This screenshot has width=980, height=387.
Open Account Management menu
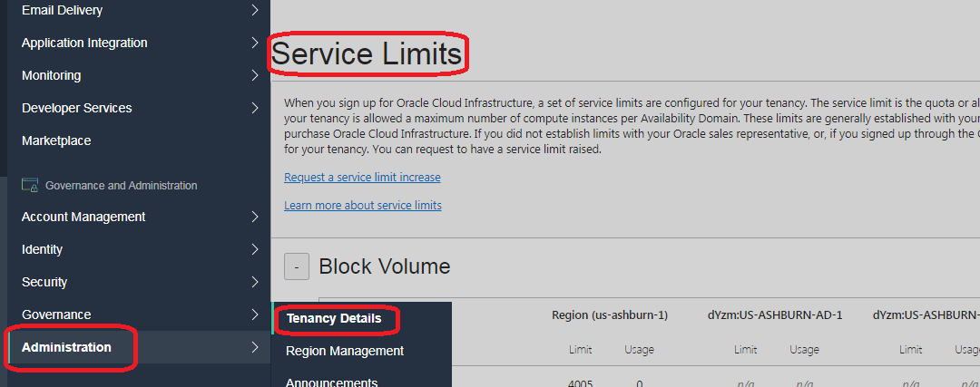coord(83,217)
